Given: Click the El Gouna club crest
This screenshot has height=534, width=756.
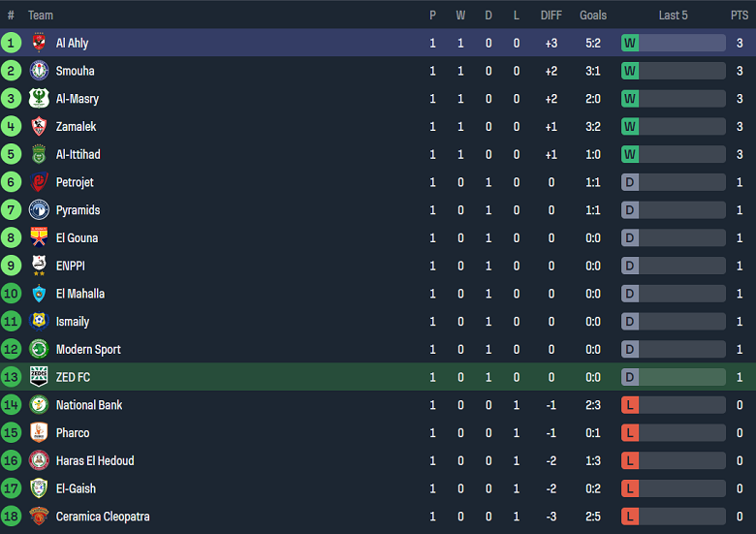Looking at the screenshot, I should (39, 237).
